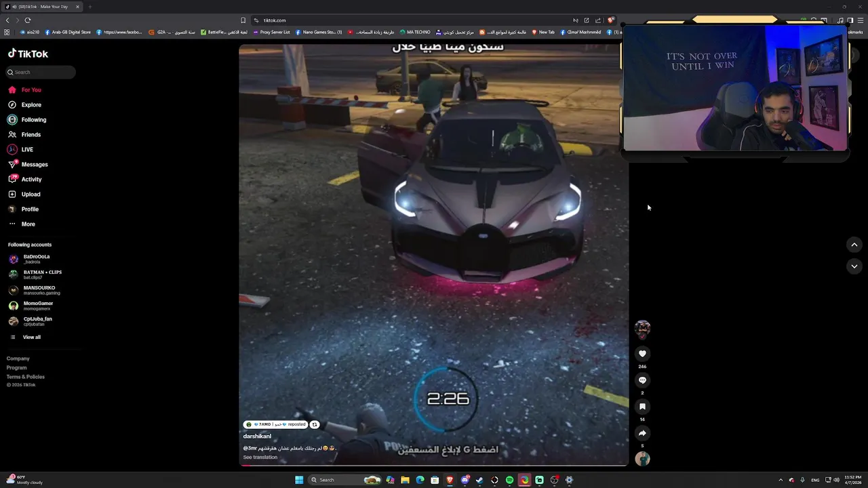868x488 pixels.
Task: Open the Arab-GB Digital Store bookmark
Action: tap(67, 32)
